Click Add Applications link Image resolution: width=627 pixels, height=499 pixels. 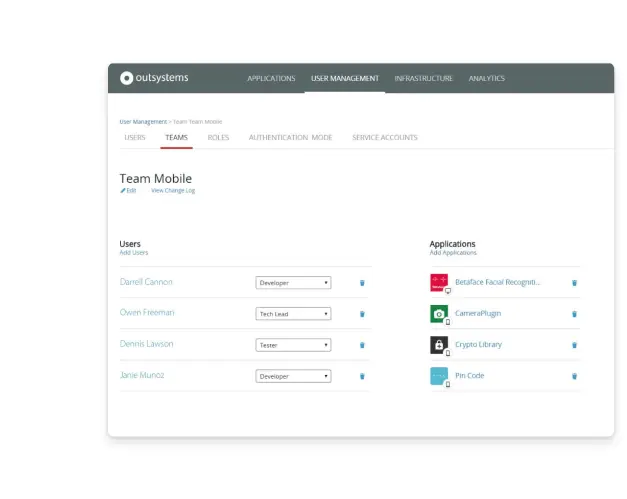[x=453, y=253]
